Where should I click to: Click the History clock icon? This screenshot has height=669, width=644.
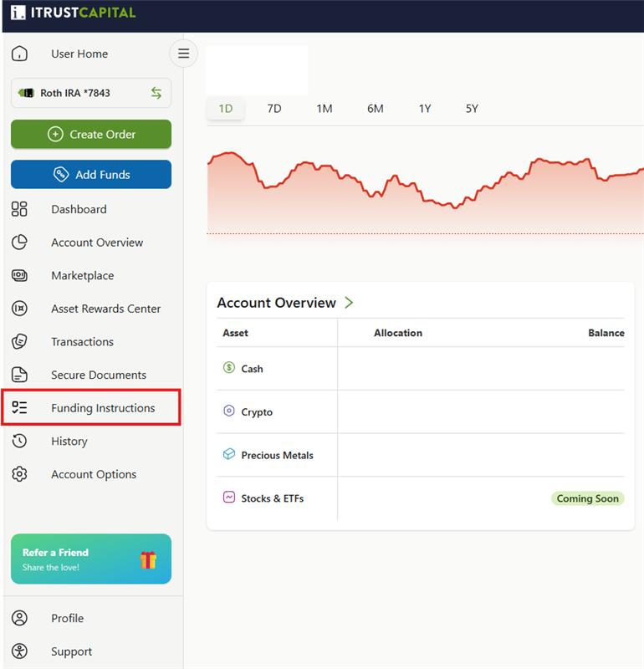click(19, 441)
